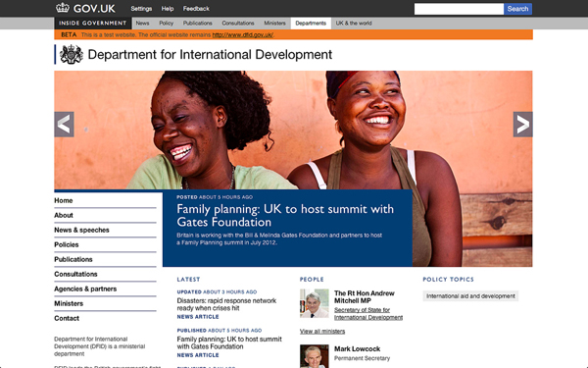Click Andrew Mitchell's photo thumbnail
This screenshot has width=588, height=368.
point(315,303)
